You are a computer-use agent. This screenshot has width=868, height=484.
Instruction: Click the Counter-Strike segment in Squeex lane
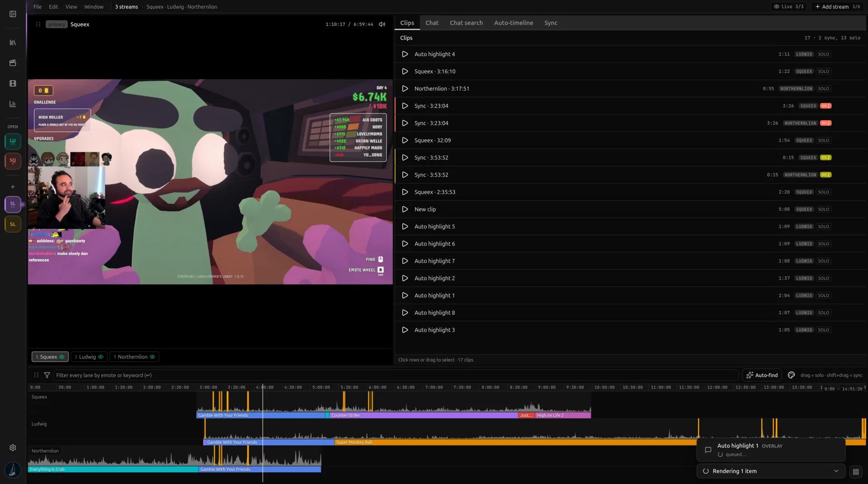tap(424, 415)
